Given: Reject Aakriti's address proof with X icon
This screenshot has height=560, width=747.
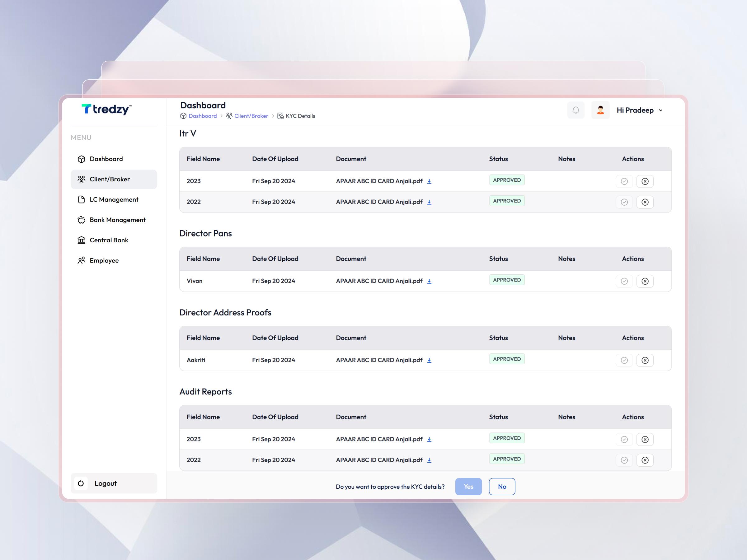Looking at the screenshot, I should tap(645, 360).
